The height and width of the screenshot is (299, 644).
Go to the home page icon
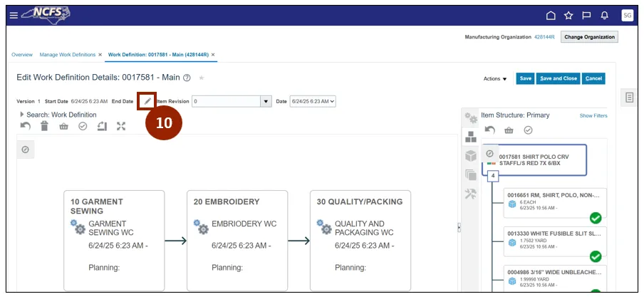[x=551, y=16]
